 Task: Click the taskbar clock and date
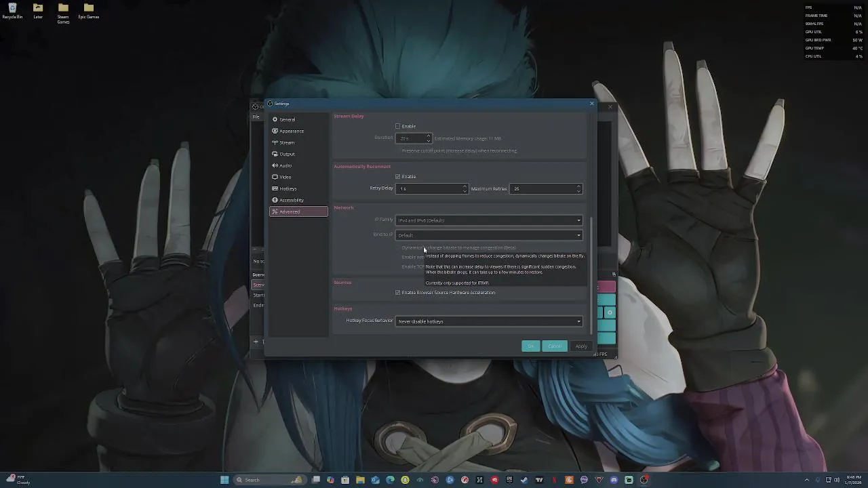(853, 480)
